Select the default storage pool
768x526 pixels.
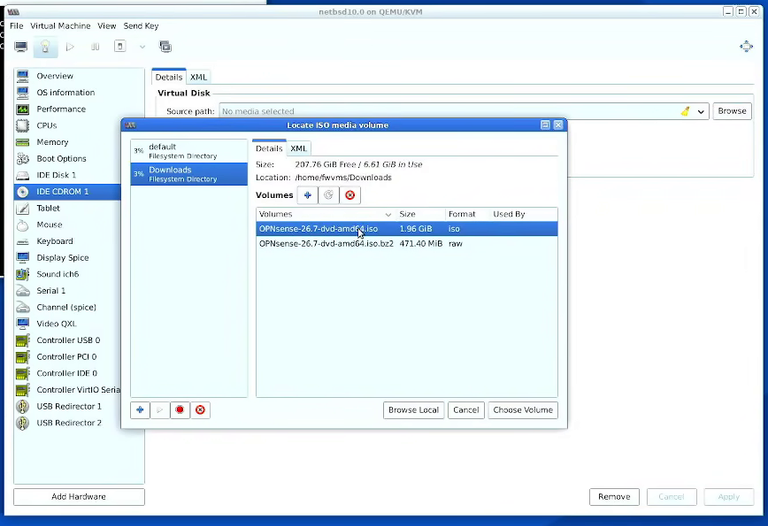189,151
